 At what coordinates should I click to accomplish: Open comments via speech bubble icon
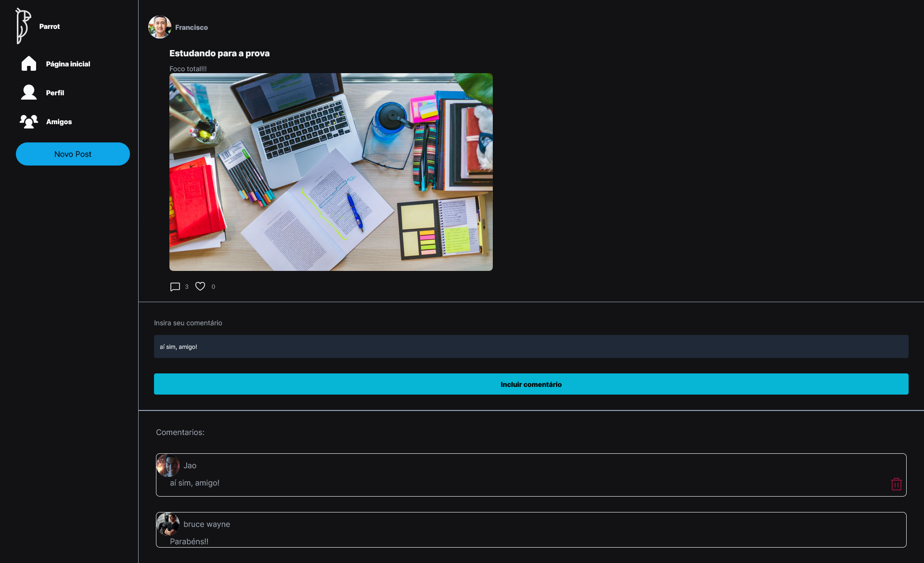pos(175,287)
